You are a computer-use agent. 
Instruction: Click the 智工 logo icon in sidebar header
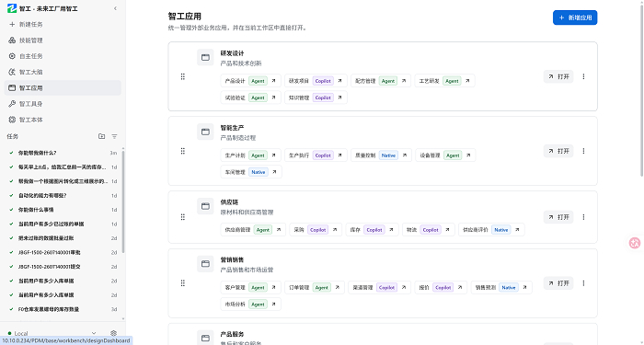pos(12,8)
